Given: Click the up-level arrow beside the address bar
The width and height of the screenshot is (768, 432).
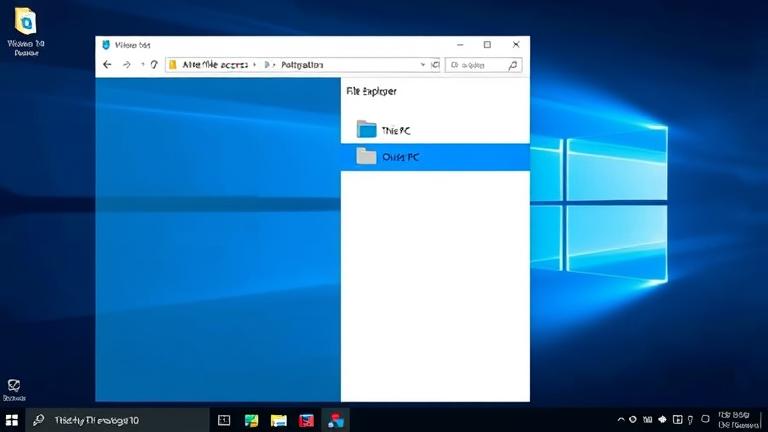Looking at the screenshot, I should (x=154, y=65).
